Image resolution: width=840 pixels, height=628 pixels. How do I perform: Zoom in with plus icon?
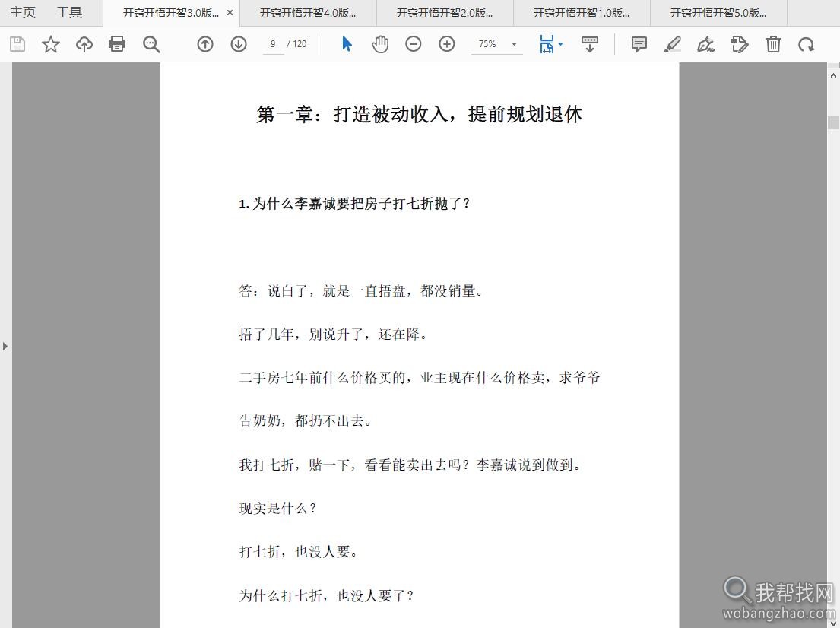coord(446,44)
